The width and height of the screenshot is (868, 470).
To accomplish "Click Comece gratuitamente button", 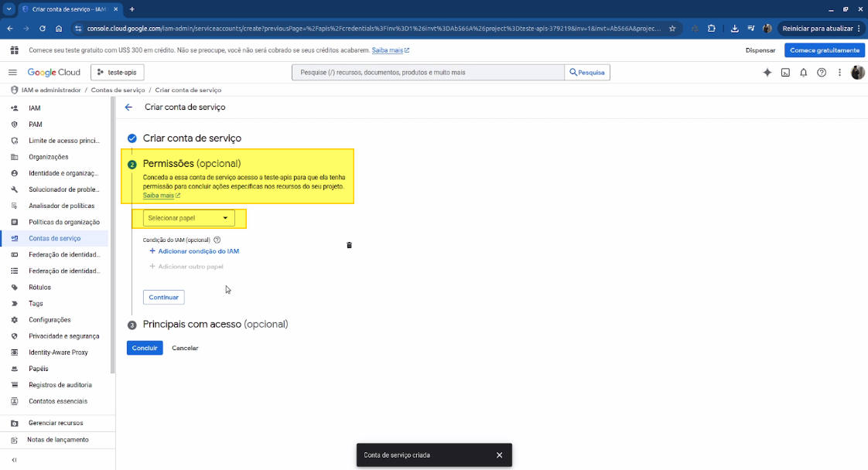I will point(824,50).
